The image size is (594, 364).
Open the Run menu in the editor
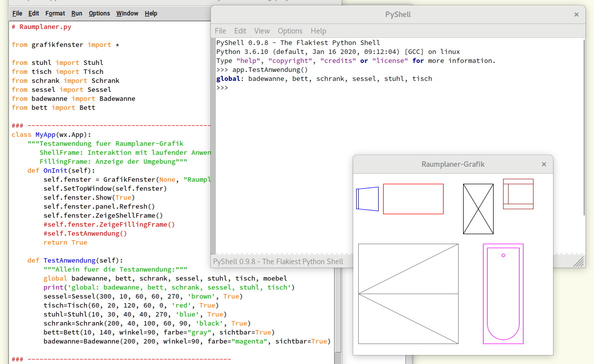76,13
